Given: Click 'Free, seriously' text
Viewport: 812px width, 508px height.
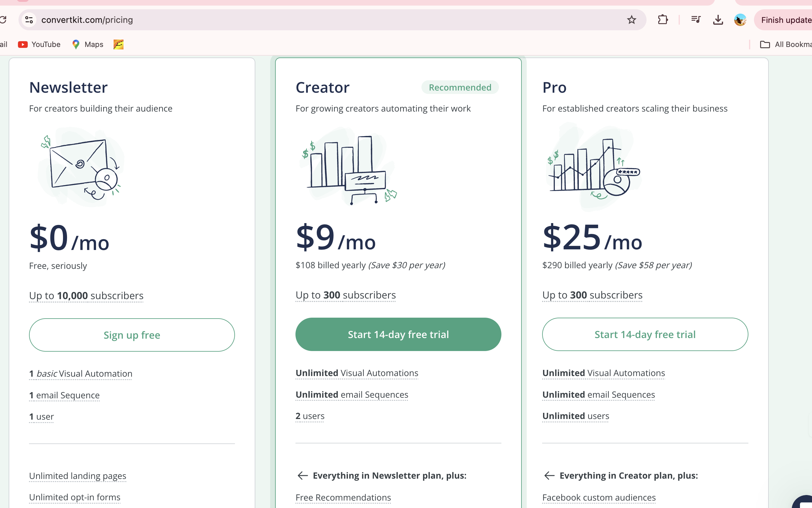Looking at the screenshot, I should [58, 266].
